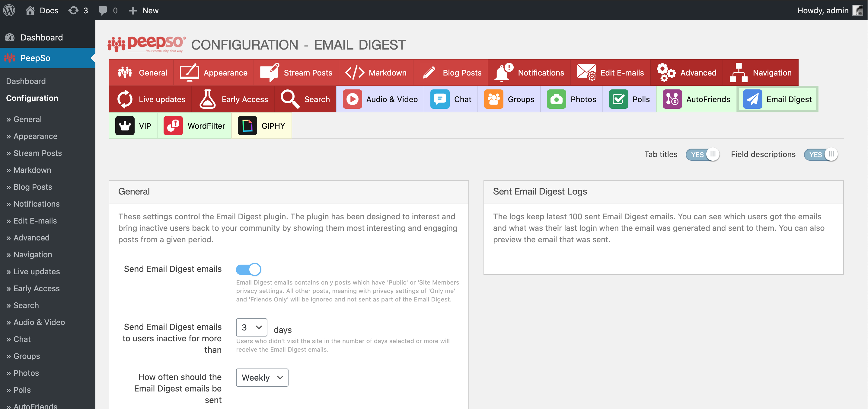The width and height of the screenshot is (868, 409).
Task: Switch to the Appearance tab label
Action: [x=225, y=72]
